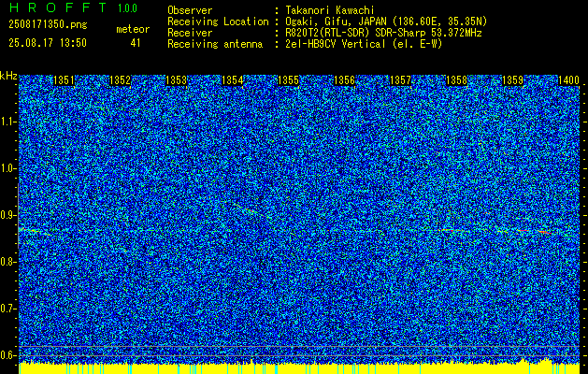Viewport: 588px width, 374px height.
Task: Click the 1.1 kHz axis label
Action: pyautogui.click(x=7, y=122)
